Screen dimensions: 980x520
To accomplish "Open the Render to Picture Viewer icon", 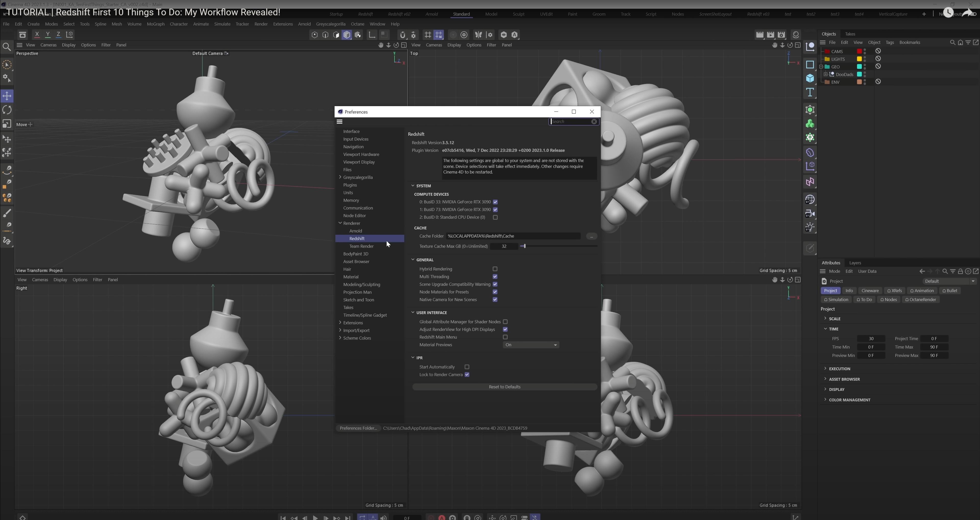I will pyautogui.click(x=770, y=35).
